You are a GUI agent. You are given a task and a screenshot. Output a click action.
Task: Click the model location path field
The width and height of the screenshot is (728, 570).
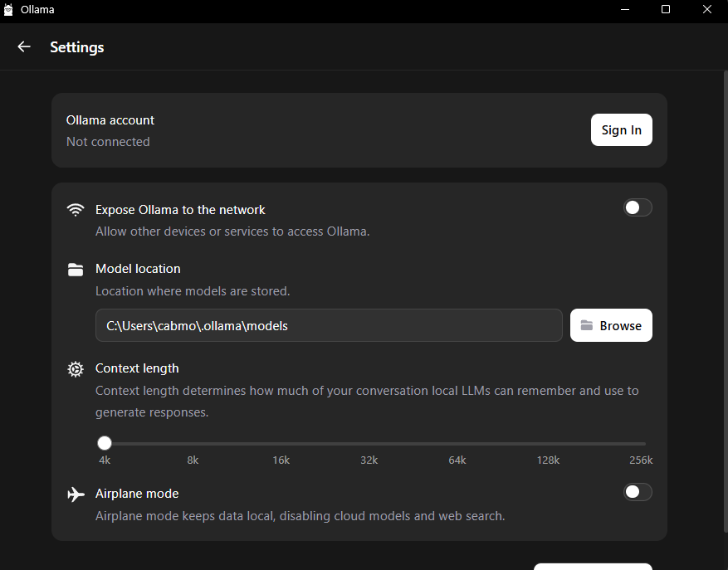pyautogui.click(x=329, y=325)
